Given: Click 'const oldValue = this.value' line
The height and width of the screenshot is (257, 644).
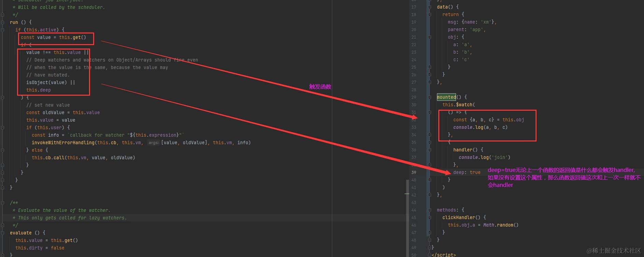Looking at the screenshot, I should pyautogui.click(x=63, y=112).
